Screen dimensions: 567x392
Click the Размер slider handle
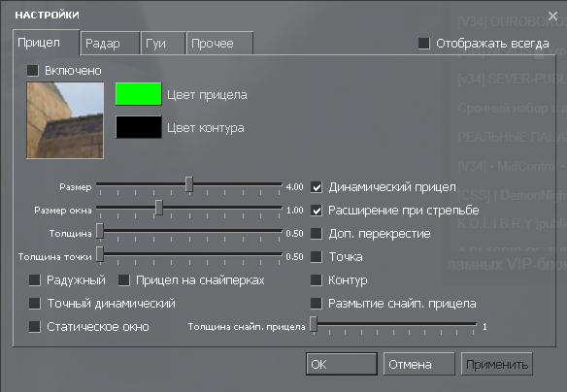pos(189,184)
